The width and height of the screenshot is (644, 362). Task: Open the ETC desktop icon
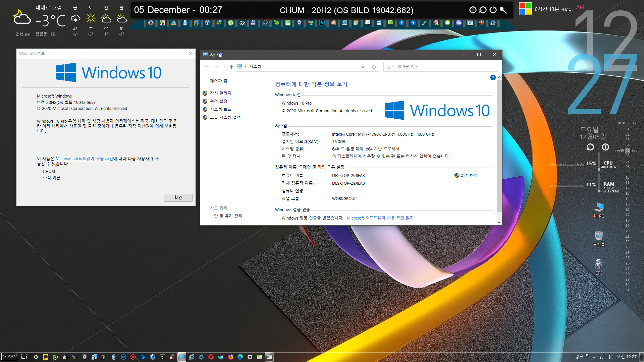click(599, 267)
